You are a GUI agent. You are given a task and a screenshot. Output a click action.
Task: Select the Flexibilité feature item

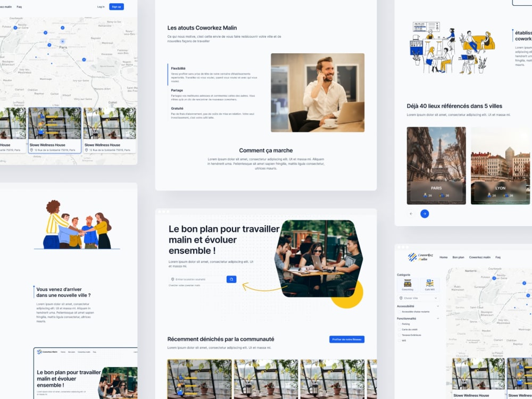click(214, 74)
